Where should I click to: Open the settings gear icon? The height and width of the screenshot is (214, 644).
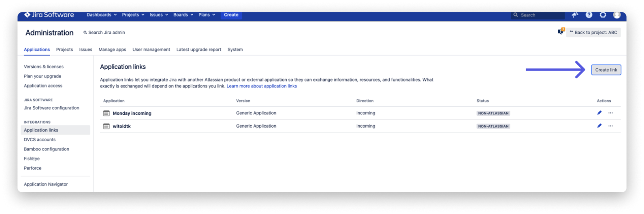[603, 15]
